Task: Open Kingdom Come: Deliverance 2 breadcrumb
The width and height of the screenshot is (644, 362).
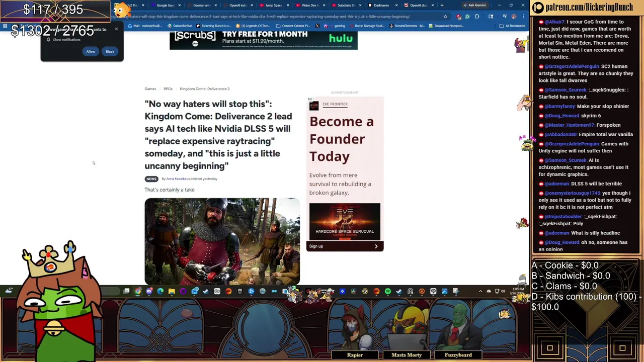Action: tap(205, 89)
